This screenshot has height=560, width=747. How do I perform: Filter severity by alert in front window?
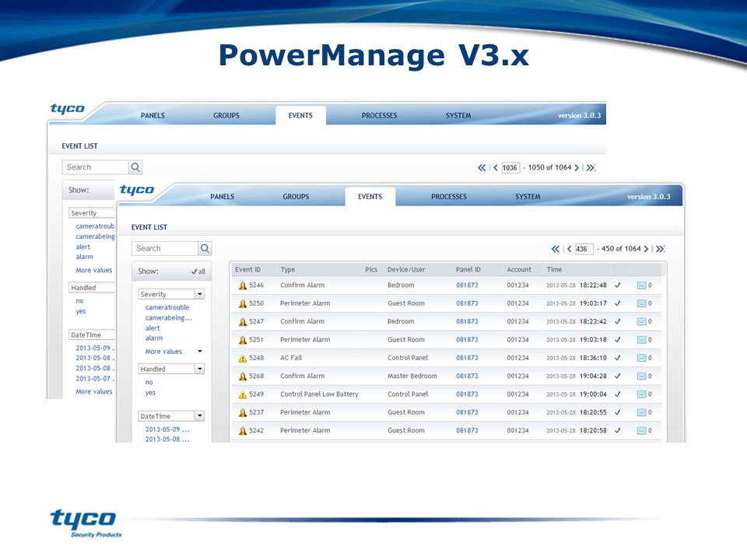[153, 328]
